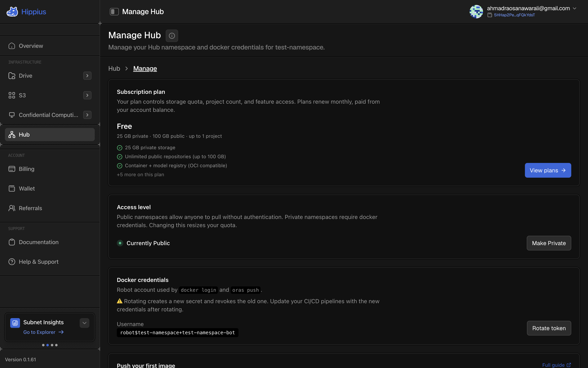The width and height of the screenshot is (588, 368).
Task: Click the Hub network icon
Action: pos(12,135)
